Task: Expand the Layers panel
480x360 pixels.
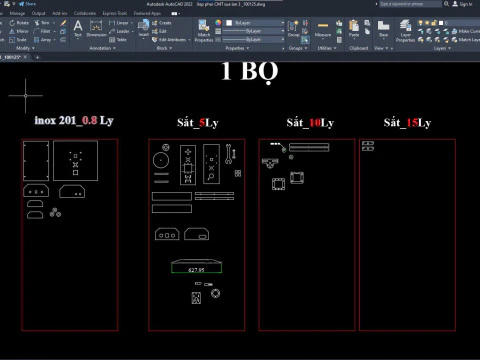Action: [442, 48]
